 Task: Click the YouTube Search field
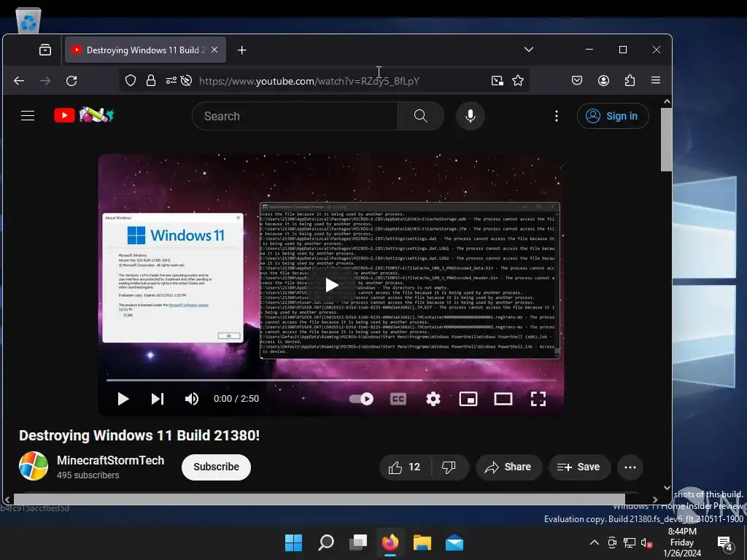[295, 116]
